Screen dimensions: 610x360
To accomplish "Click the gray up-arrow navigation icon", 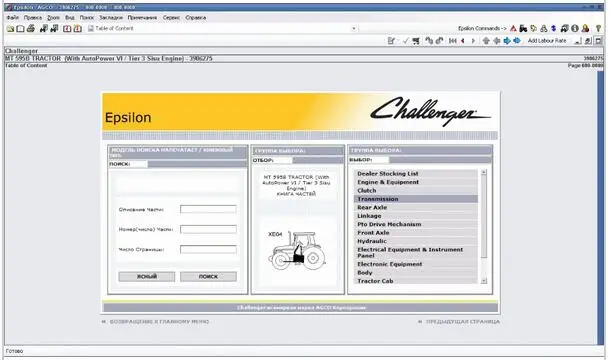I will (486, 40).
